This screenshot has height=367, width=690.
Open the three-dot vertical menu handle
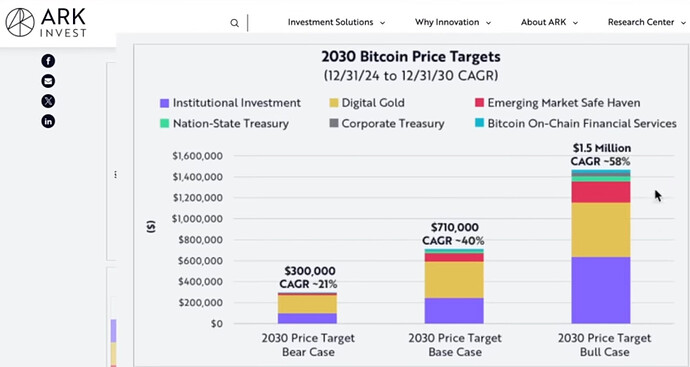[x=115, y=175]
